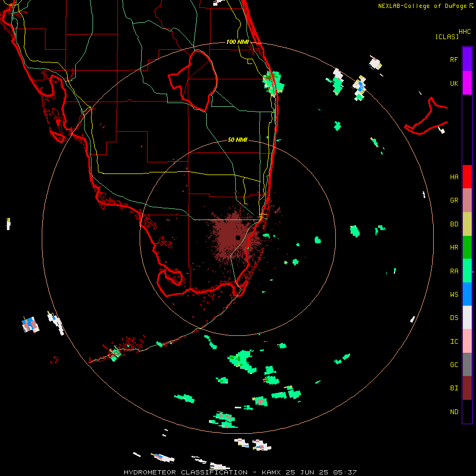The image size is (476, 476).
Task: Click the RF legend label
Action: click(454, 59)
